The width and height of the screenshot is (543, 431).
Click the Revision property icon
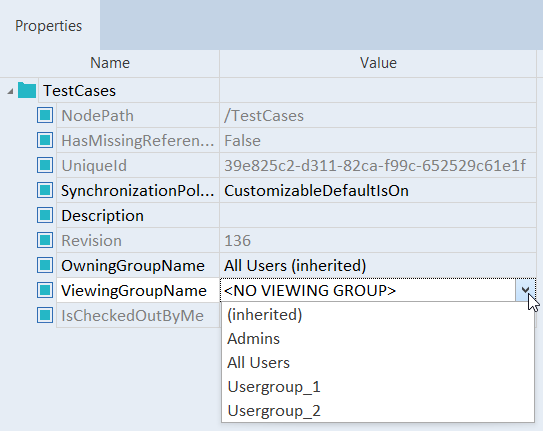click(45, 240)
